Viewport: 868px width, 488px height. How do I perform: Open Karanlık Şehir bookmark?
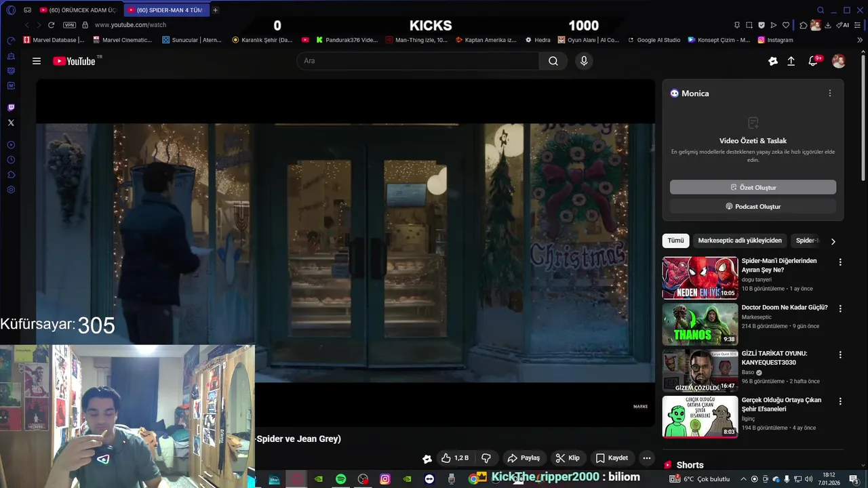[262, 40]
